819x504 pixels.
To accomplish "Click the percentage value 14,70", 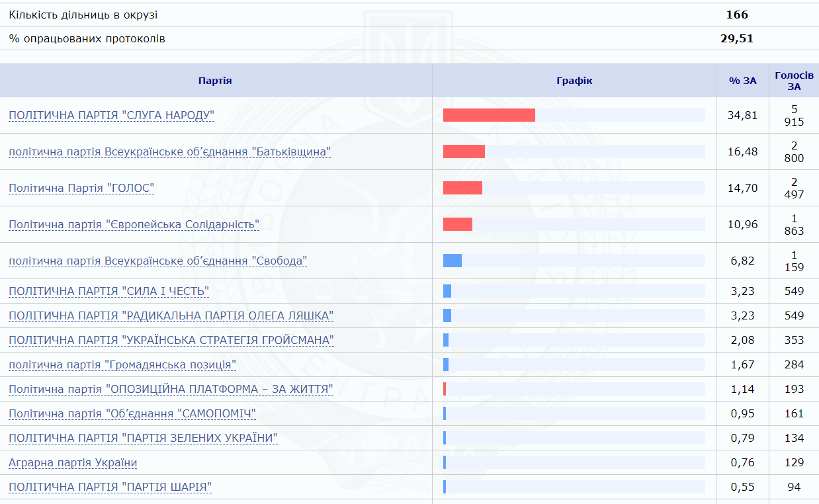I will pyautogui.click(x=742, y=189).
